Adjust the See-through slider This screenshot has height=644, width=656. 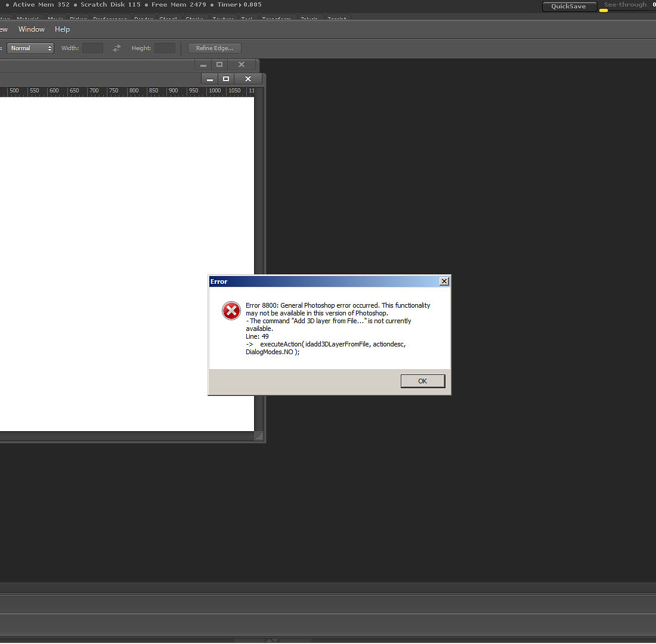coord(625,5)
